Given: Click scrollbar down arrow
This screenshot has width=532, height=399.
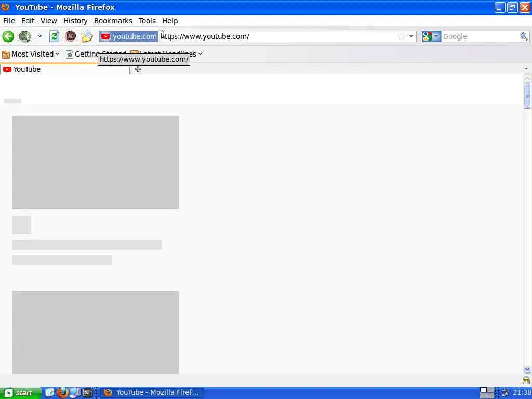Looking at the screenshot, I should tap(527, 369).
